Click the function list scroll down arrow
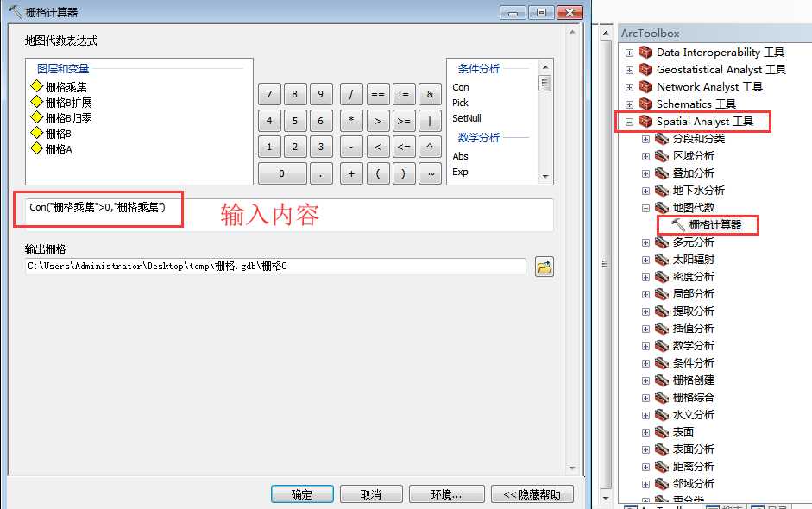This screenshot has height=509, width=812. (544, 177)
